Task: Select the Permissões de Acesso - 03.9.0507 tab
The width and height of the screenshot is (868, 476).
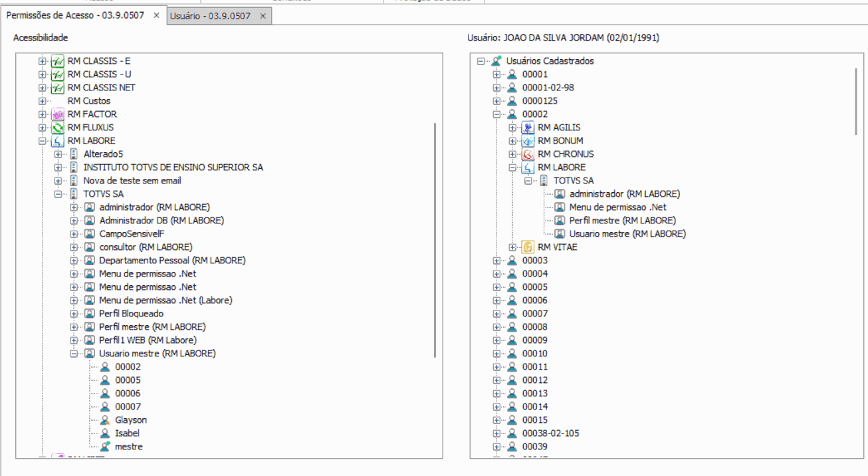Action: point(75,15)
